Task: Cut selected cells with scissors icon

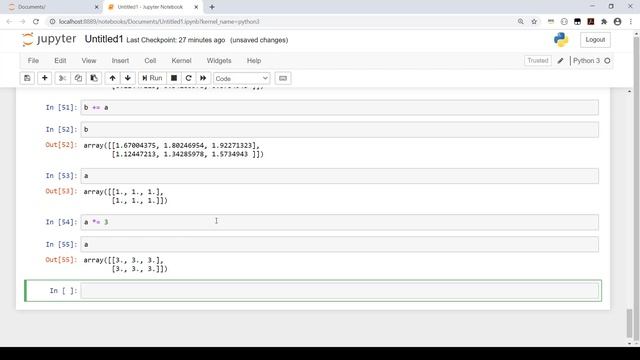Action: pyautogui.click(x=62, y=78)
